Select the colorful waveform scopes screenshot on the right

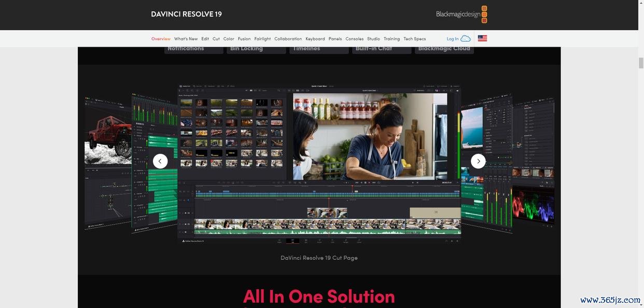534,207
